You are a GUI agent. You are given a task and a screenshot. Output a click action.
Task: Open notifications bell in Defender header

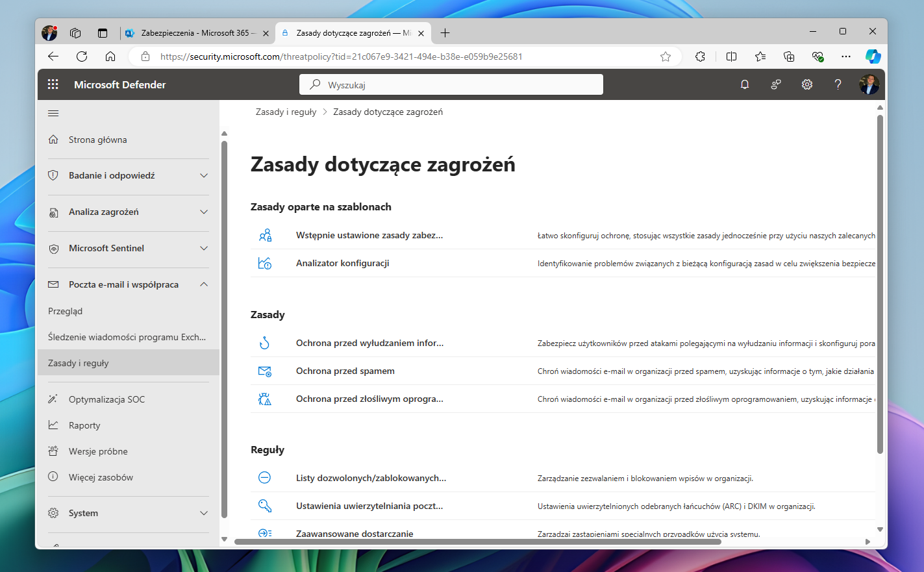pos(745,84)
